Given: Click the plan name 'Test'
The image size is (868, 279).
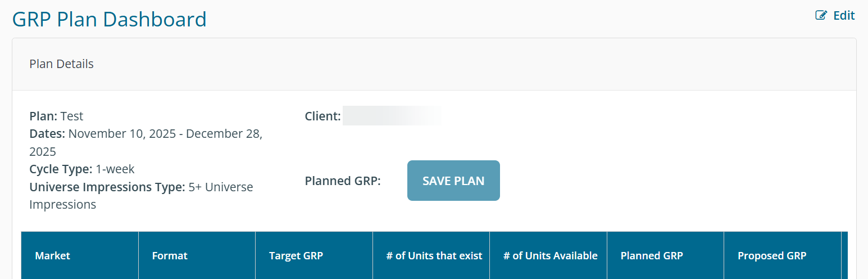Looking at the screenshot, I should click(72, 116).
